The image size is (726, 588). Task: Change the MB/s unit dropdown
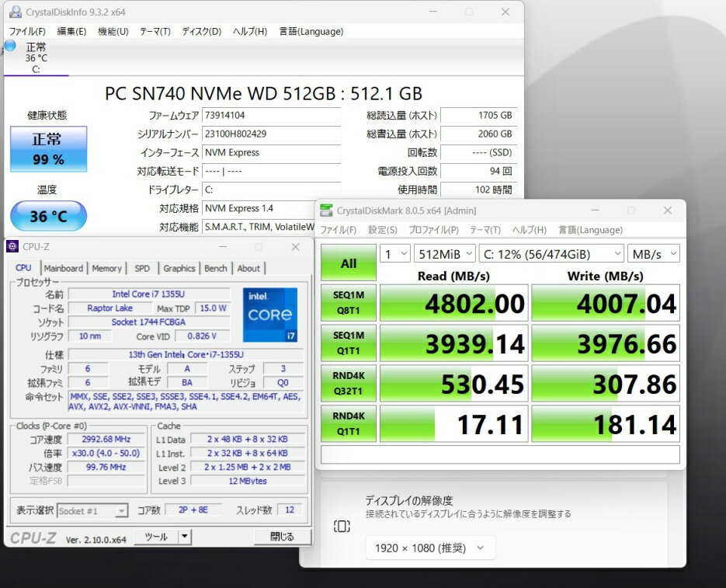pyautogui.click(x=655, y=254)
